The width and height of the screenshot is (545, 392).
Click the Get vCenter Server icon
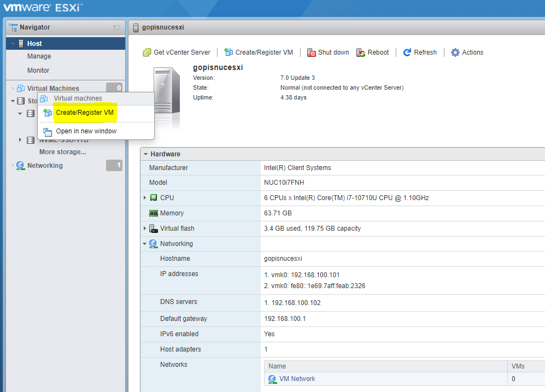(147, 52)
